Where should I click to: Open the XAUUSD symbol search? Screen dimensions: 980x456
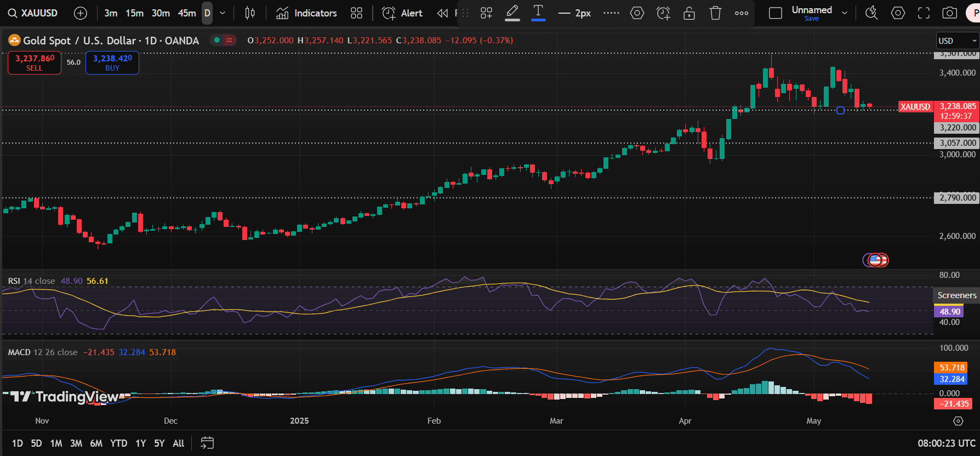click(33, 13)
